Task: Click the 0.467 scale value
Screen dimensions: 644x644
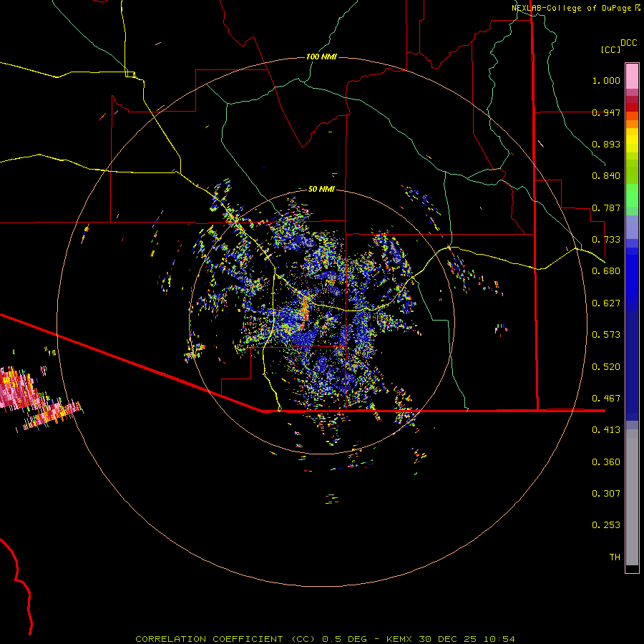Action: coord(606,399)
